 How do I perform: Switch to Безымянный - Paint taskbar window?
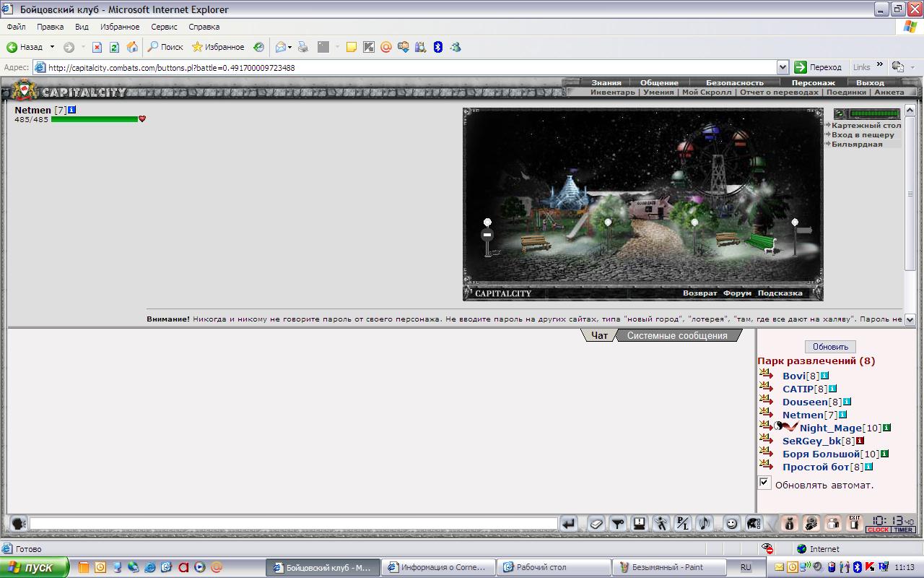[x=668, y=567]
